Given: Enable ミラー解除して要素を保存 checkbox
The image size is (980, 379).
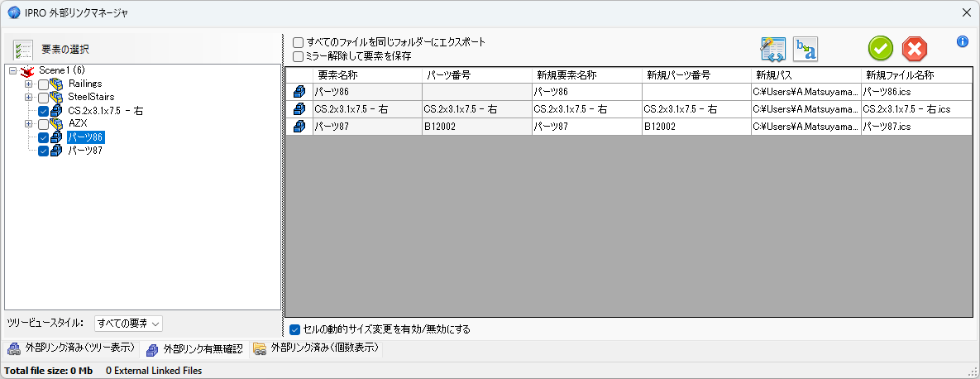Looking at the screenshot, I should point(298,56).
